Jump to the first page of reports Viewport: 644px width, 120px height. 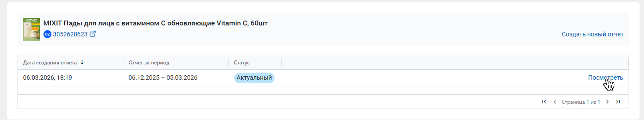click(544, 102)
